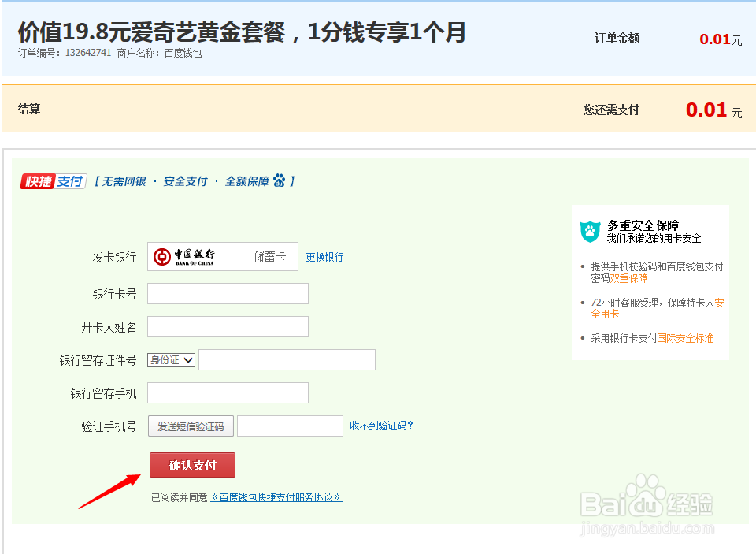Click the 订单金额 label

(x=617, y=39)
